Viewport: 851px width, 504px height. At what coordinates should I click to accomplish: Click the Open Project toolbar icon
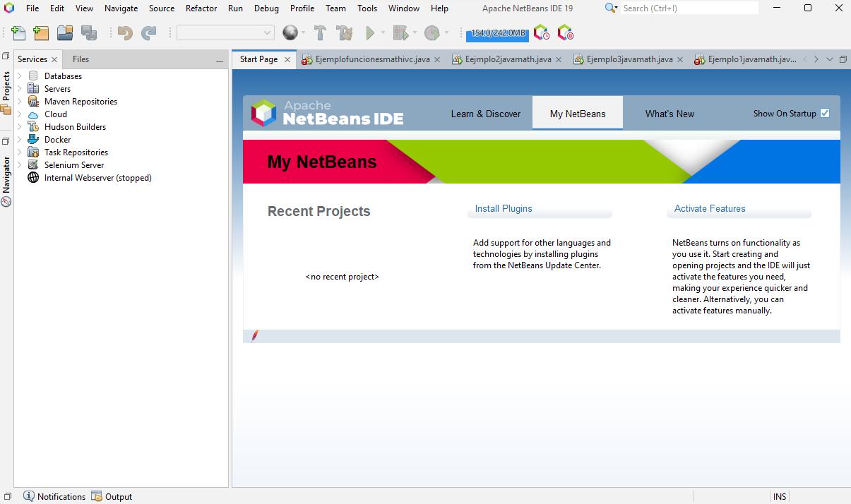pos(65,32)
